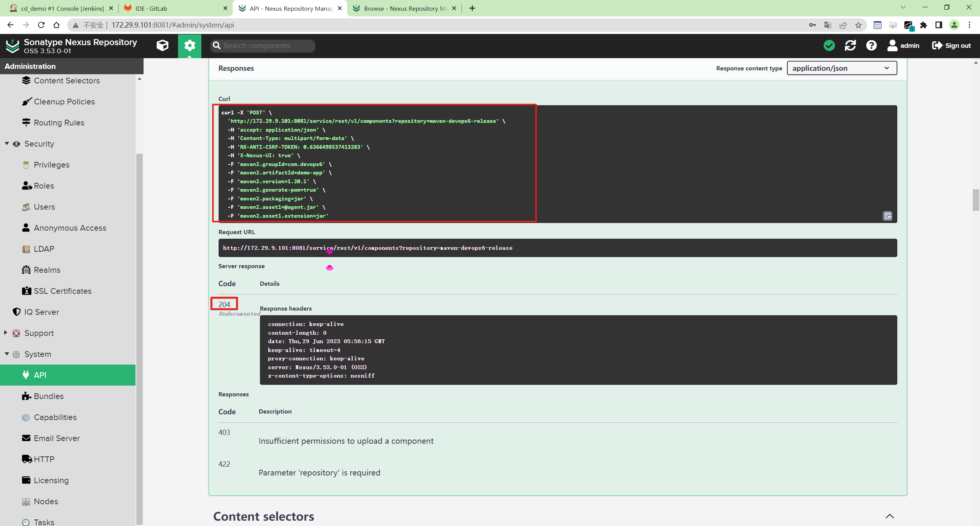Open Routing Rules in sidebar

click(59, 123)
